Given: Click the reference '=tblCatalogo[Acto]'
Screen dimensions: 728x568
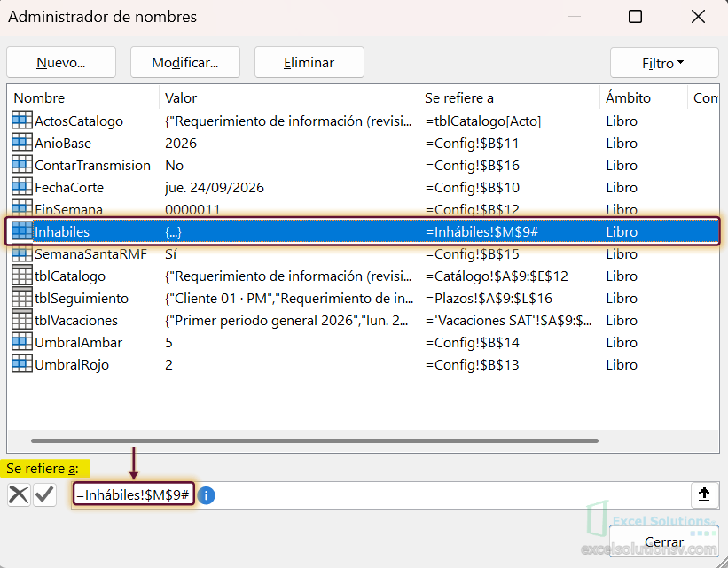Looking at the screenshot, I should (483, 121).
